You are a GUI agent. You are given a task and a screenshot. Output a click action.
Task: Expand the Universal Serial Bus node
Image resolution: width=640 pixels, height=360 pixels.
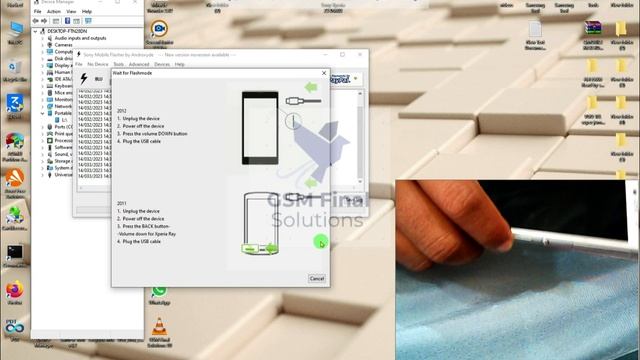click(42, 175)
